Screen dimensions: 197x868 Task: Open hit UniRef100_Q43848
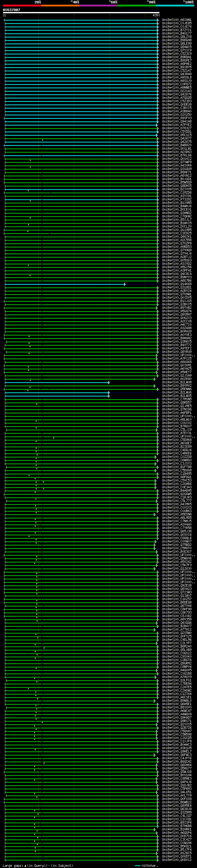click(x=176, y=74)
